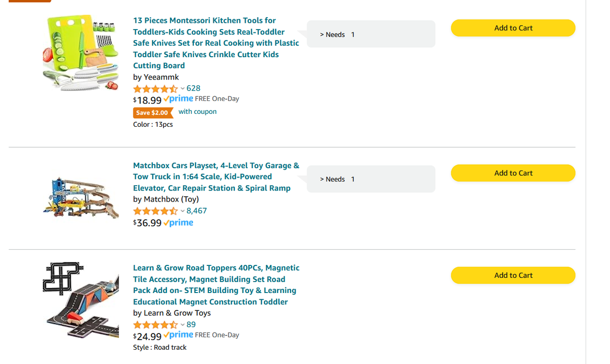Viewport: 610px width, 364px height.
Task: View the 8,467 reviews count link
Action: point(196,211)
